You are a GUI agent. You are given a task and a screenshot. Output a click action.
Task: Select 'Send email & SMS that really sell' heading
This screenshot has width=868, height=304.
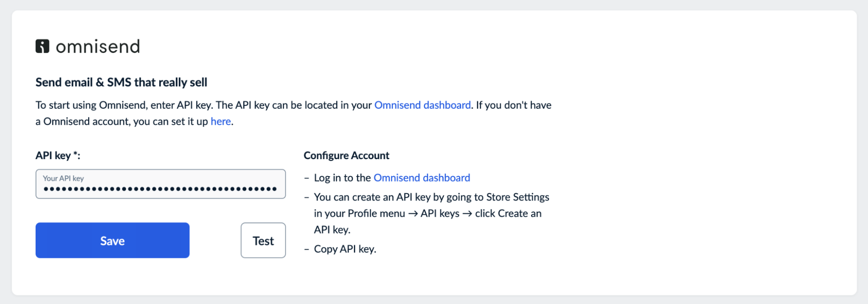[121, 82]
